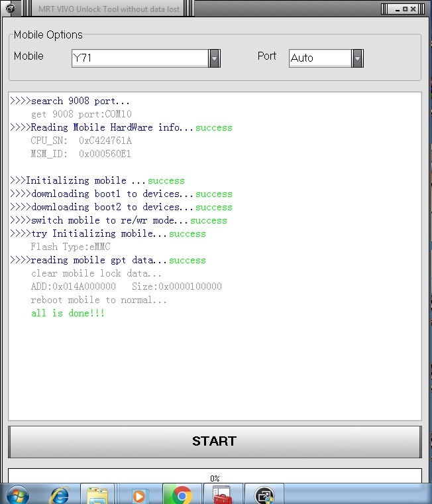Select the Y71 mobile model field
Image resolution: width=432 pixels, height=504 pixels.
[140, 58]
